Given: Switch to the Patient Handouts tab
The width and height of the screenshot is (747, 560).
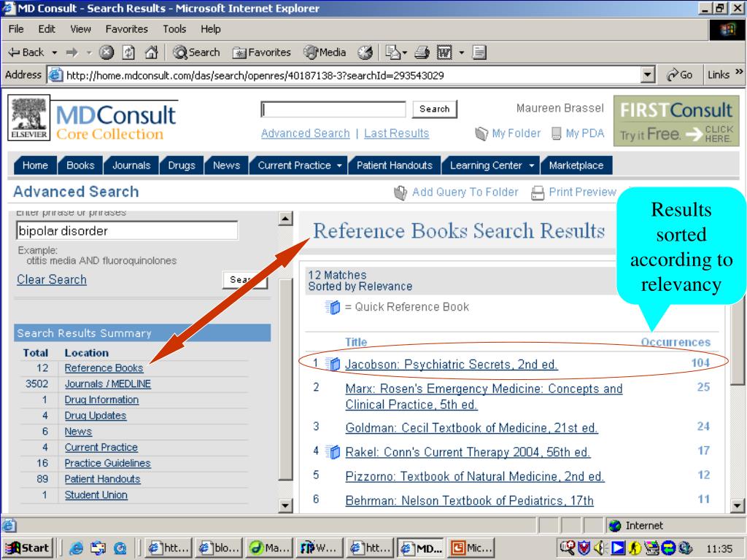Looking at the screenshot, I should pos(395,166).
